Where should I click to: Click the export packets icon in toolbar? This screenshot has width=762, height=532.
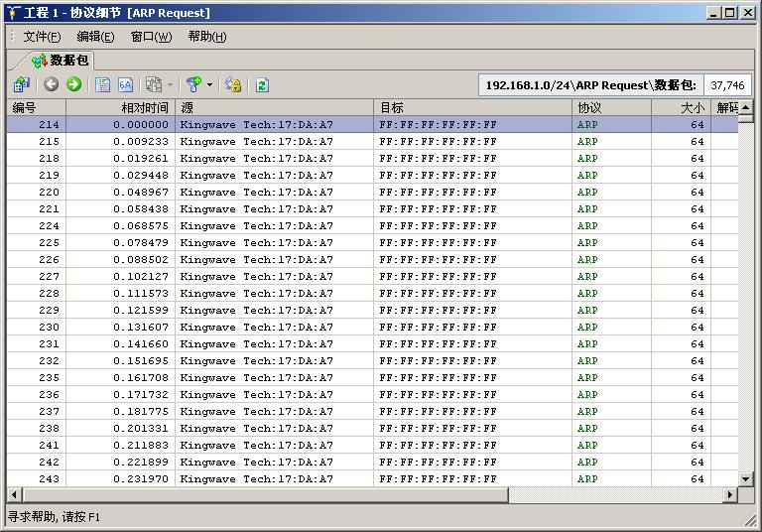[22, 85]
